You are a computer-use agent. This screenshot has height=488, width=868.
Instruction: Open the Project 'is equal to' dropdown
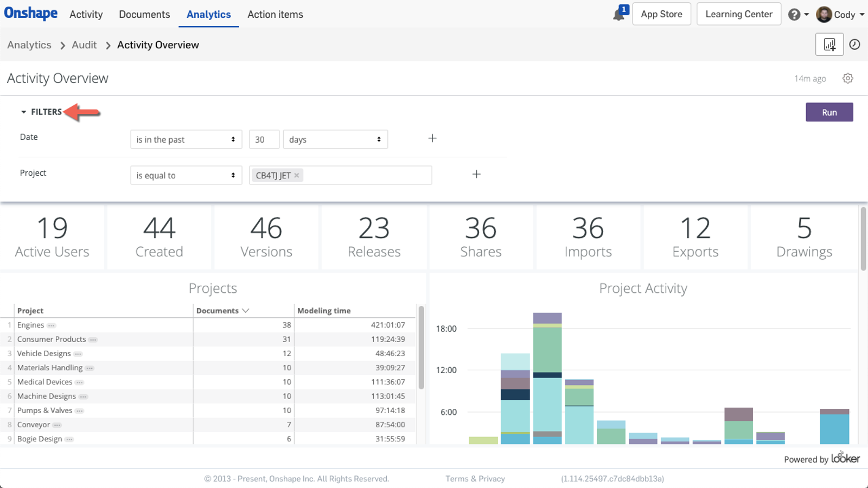(x=186, y=175)
